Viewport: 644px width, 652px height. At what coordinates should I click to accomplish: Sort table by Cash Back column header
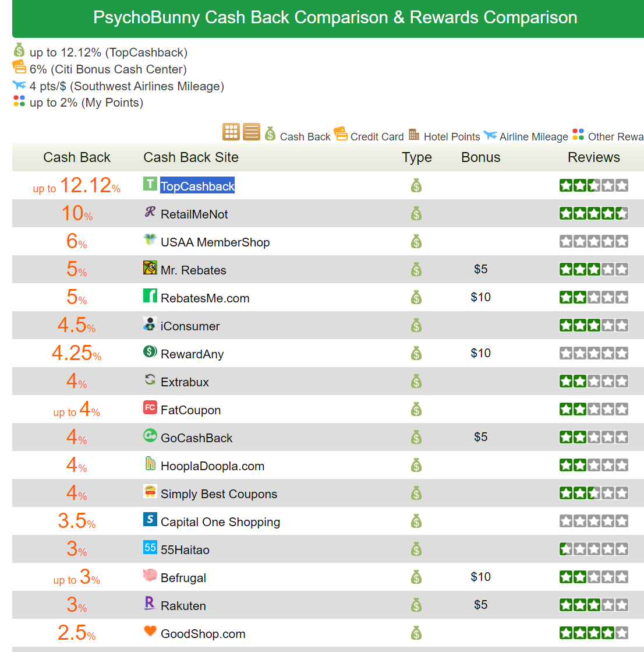click(x=77, y=157)
